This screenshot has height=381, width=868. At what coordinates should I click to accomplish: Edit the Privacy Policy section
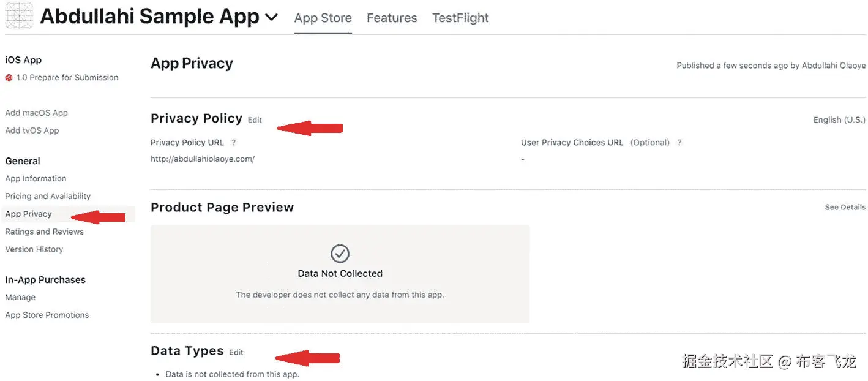coord(255,120)
